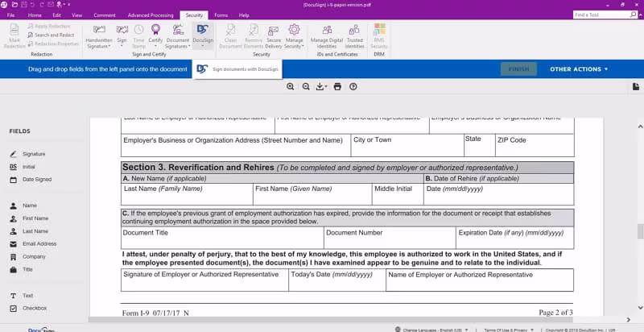Viewport: 644px width, 332px height.
Task: Open Manage Digital Identities
Action: 327,35
